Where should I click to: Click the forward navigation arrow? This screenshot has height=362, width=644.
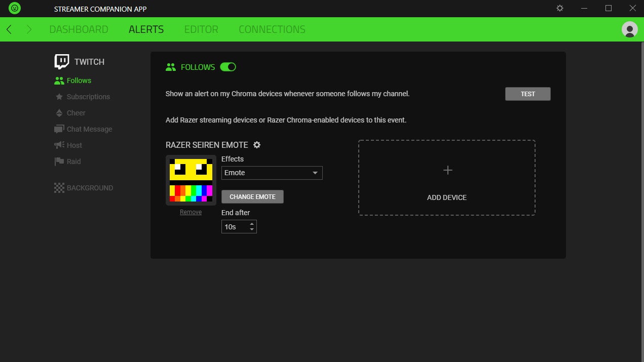pos(29,29)
